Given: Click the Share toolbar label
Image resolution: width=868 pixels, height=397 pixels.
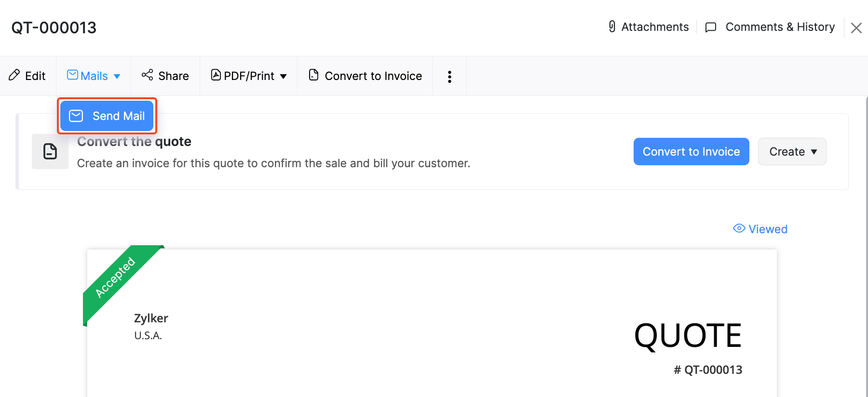Looking at the screenshot, I should (x=174, y=76).
